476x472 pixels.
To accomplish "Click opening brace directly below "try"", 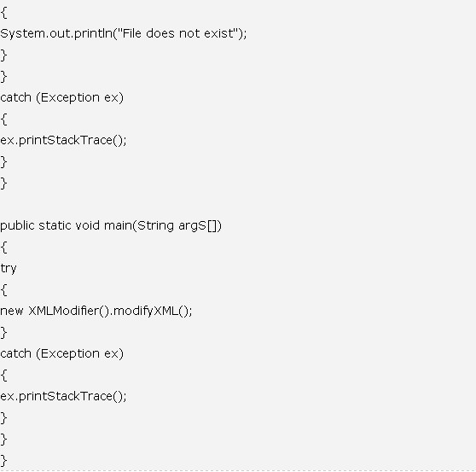I will click(4, 290).
